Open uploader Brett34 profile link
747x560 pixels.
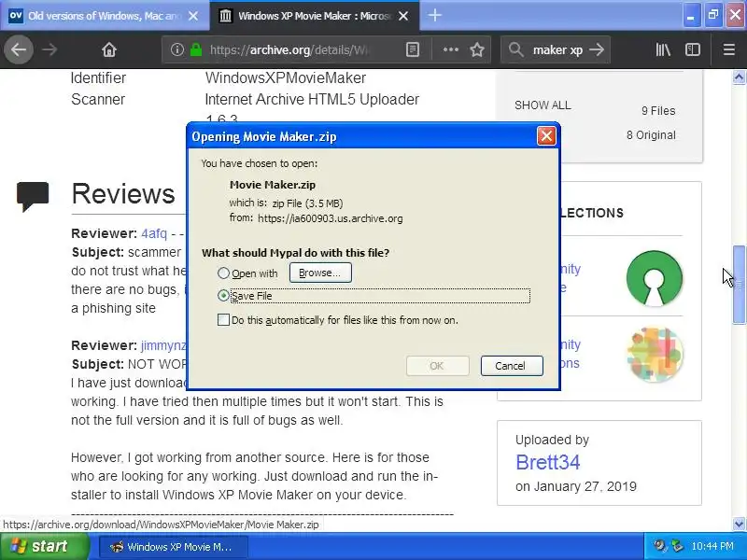[x=548, y=462]
